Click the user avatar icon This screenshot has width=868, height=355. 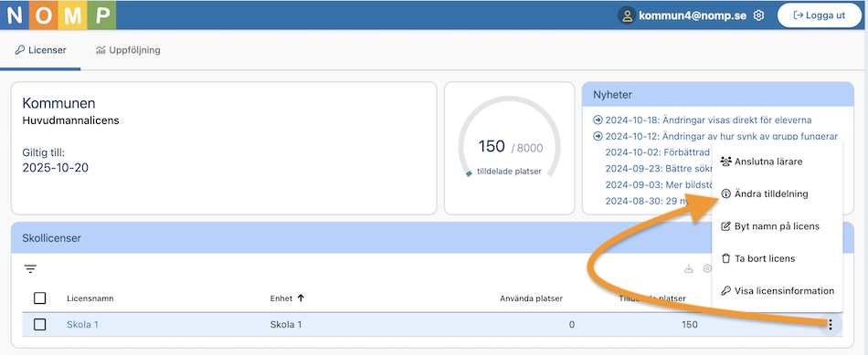627,16
